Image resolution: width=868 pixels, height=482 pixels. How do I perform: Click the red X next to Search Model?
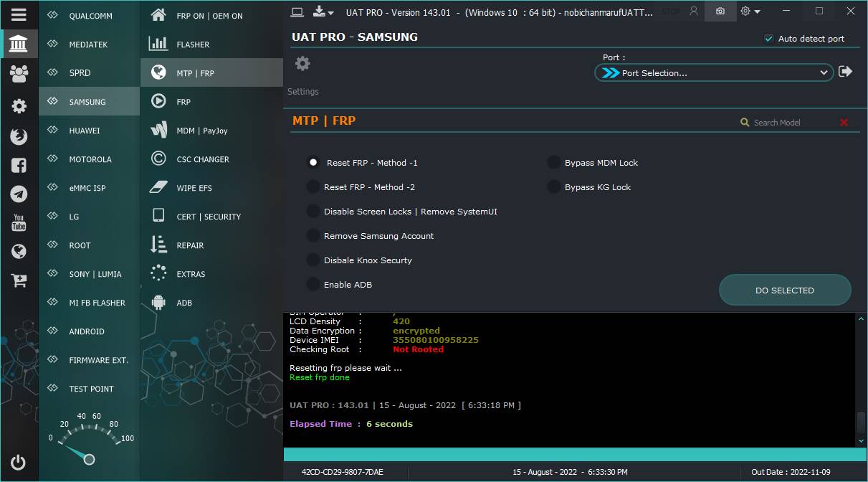point(844,123)
